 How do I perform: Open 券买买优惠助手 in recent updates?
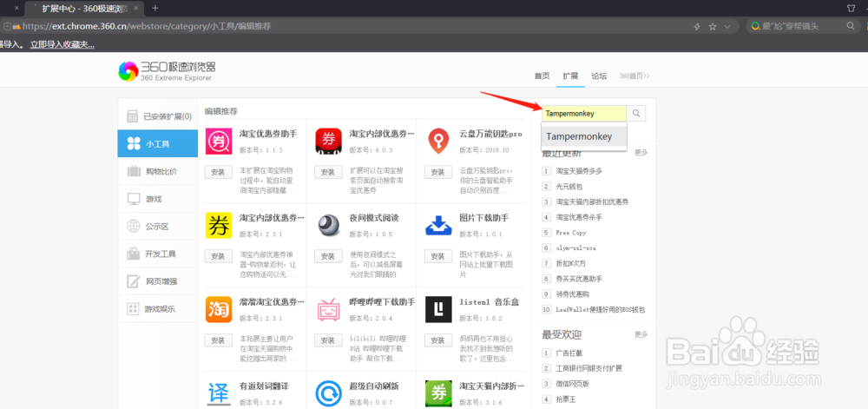tap(579, 279)
